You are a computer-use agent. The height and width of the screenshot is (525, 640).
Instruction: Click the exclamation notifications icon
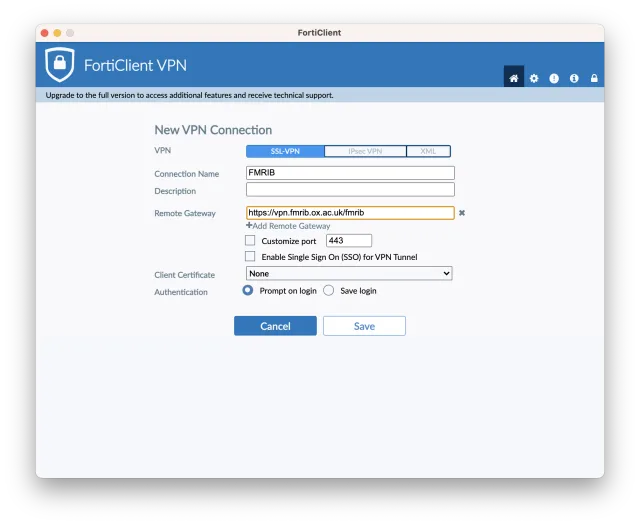click(554, 78)
